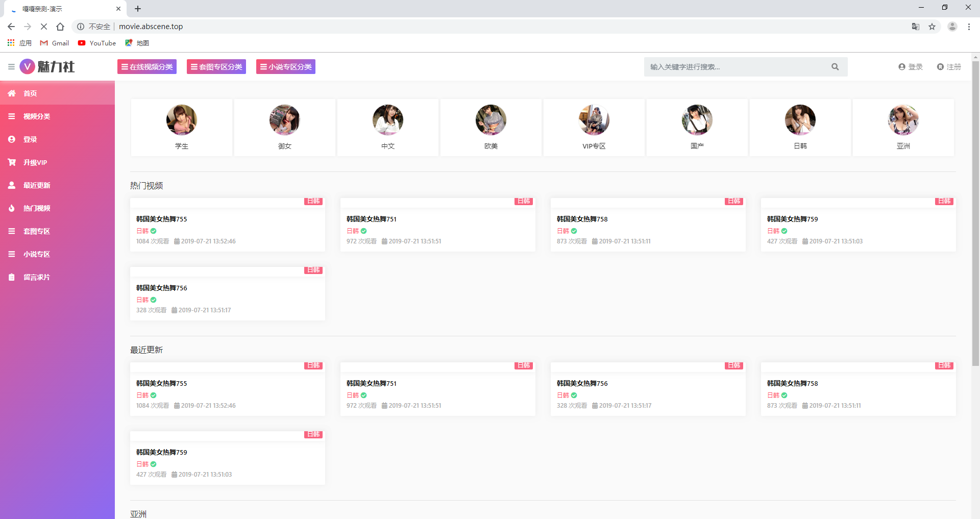Viewport: 980px width, 519px height.
Task: Open the VIP专区 category thumbnail
Action: [x=594, y=120]
